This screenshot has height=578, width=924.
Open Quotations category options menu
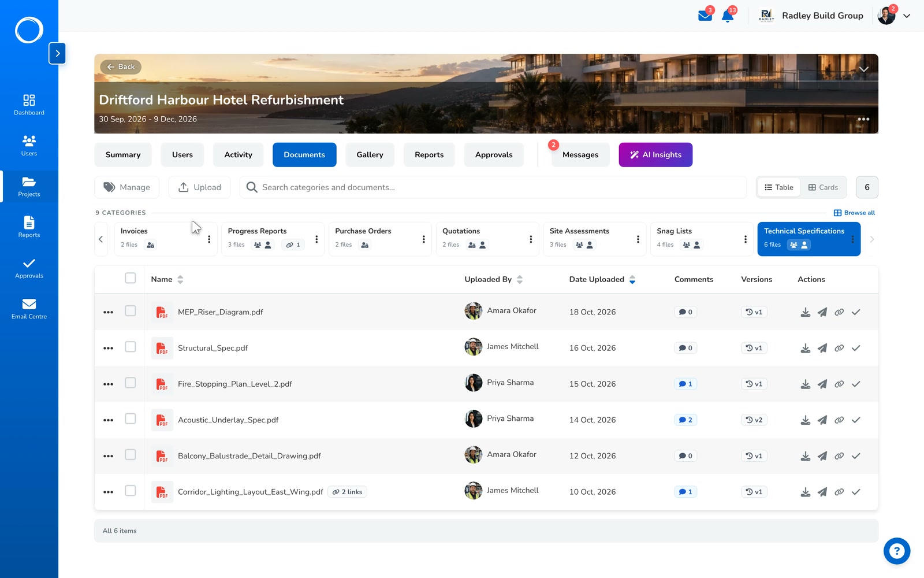point(531,239)
